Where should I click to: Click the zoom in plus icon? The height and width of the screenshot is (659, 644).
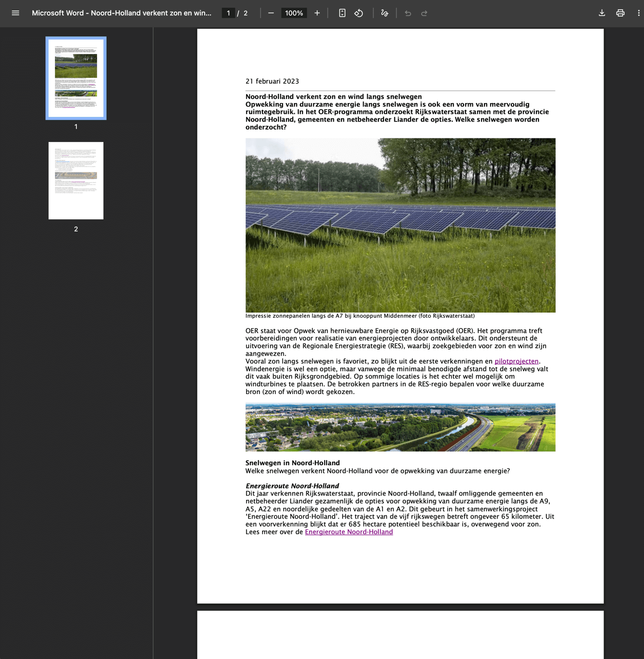click(x=317, y=13)
